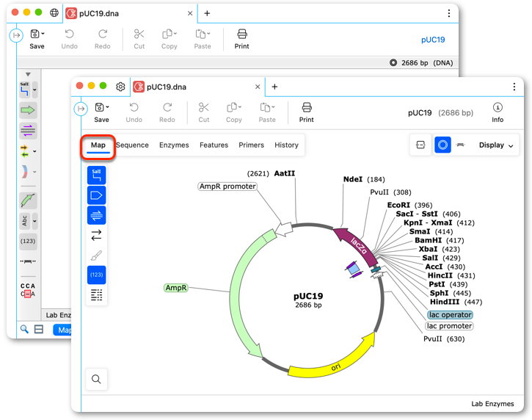Click the small linear-view icon left of Display
532x420 pixels.
[460, 145]
